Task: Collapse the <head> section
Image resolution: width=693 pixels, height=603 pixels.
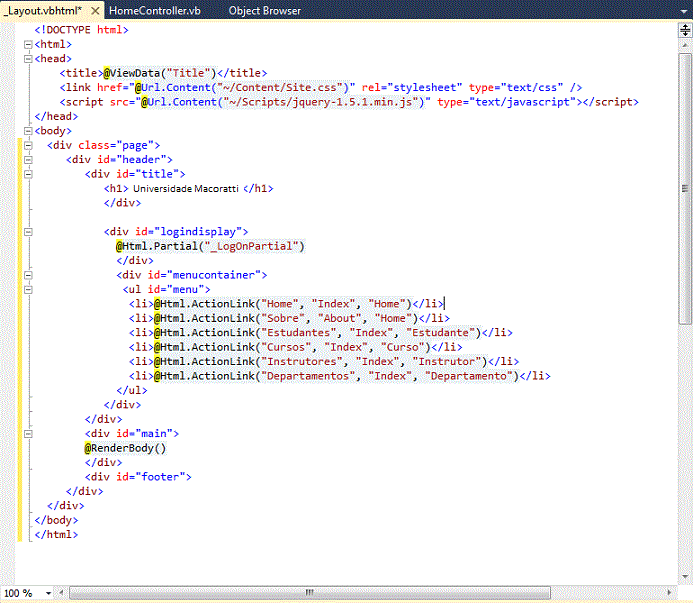Action: point(28,59)
